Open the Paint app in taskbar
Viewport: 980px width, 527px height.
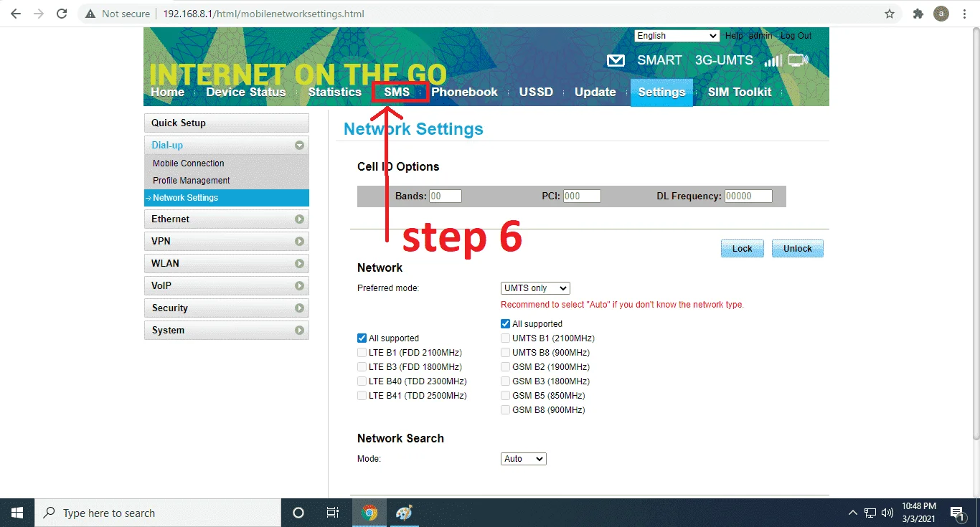pos(404,513)
